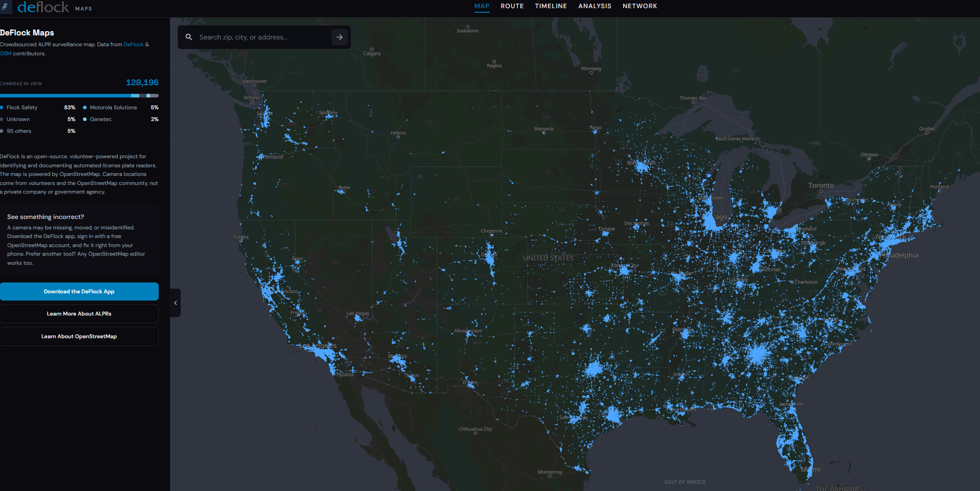Click Learn More About ALPRs
Image resolution: width=980 pixels, height=491 pixels.
(79, 314)
